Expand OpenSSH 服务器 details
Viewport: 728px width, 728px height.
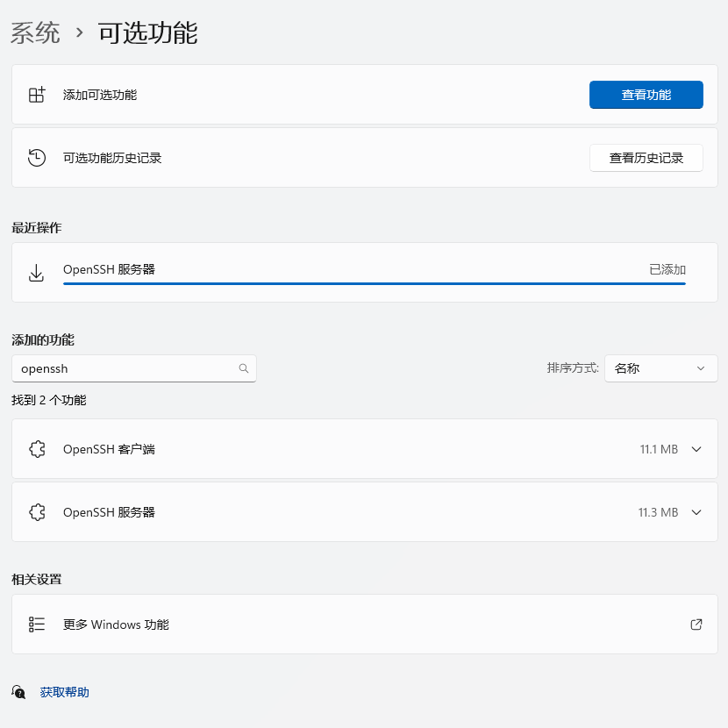[x=696, y=512]
